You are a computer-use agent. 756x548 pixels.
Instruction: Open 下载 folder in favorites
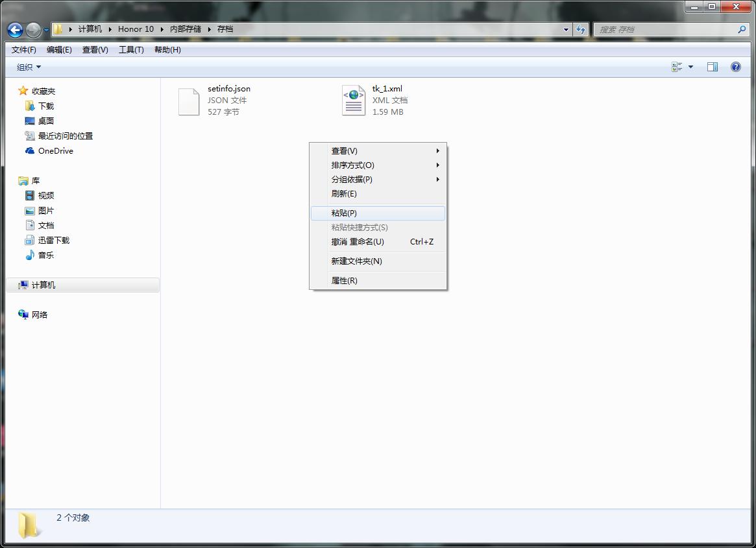[46, 106]
